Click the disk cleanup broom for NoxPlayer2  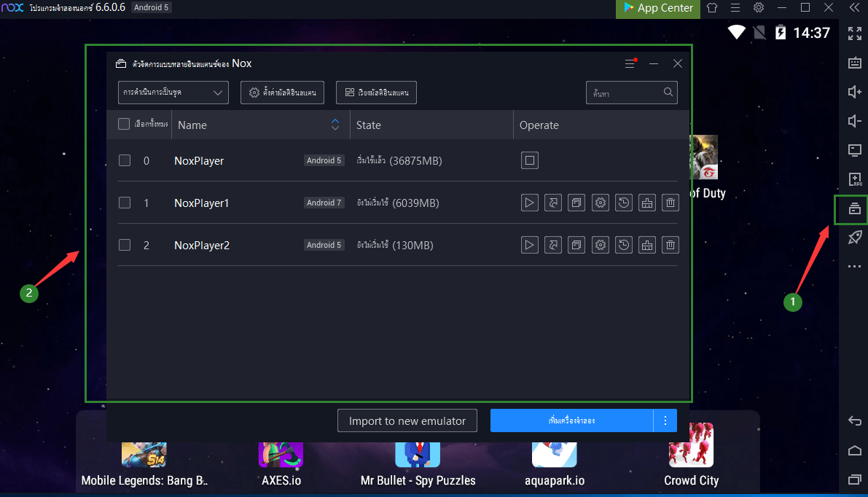pyautogui.click(x=646, y=245)
